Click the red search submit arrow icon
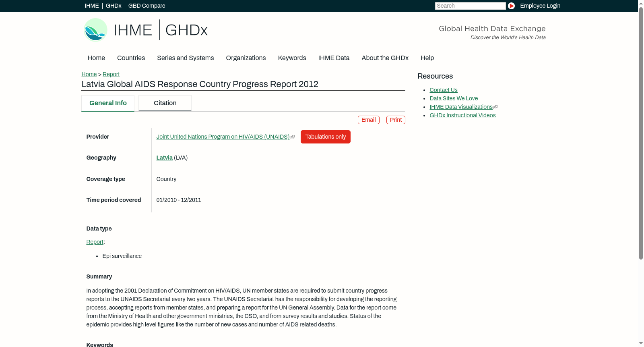Screen dimensions: 644x347 pos(511,6)
